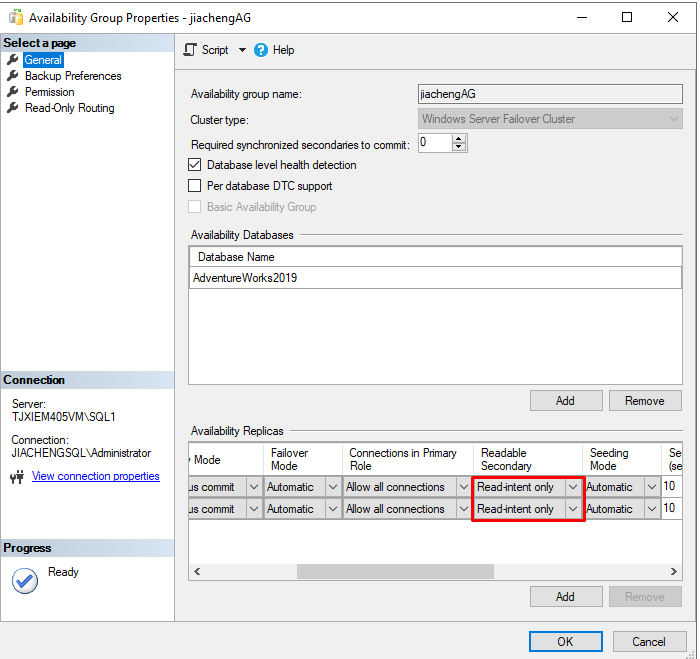Uncheck Database level health detection
The image size is (700, 659).
click(x=195, y=165)
